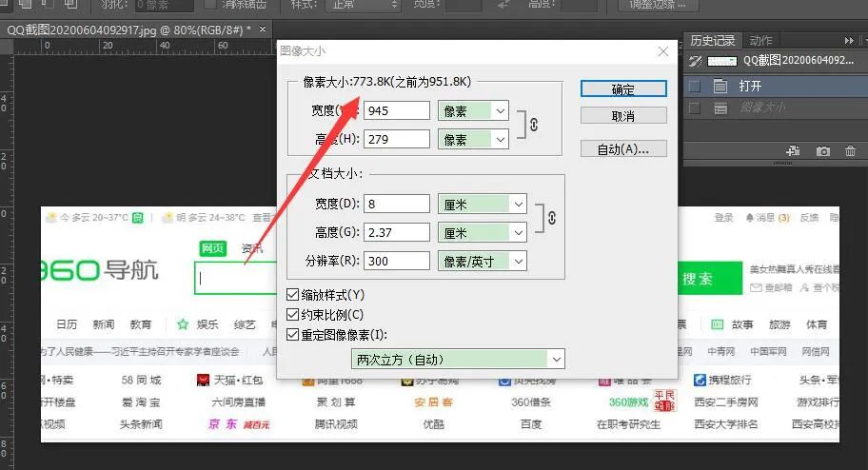Select the snapshot thumbnail in History panel
The height and width of the screenshot is (470, 868).
pos(721,61)
